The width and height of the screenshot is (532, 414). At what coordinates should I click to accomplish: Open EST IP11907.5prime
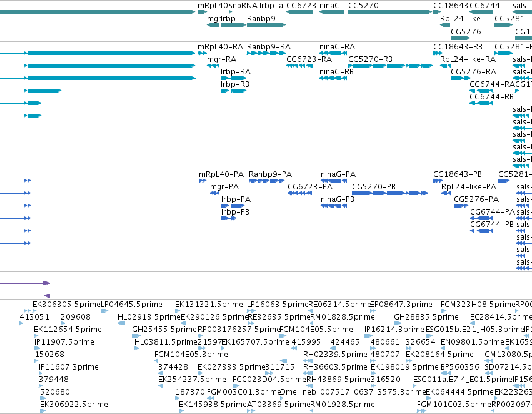(x=37, y=348)
